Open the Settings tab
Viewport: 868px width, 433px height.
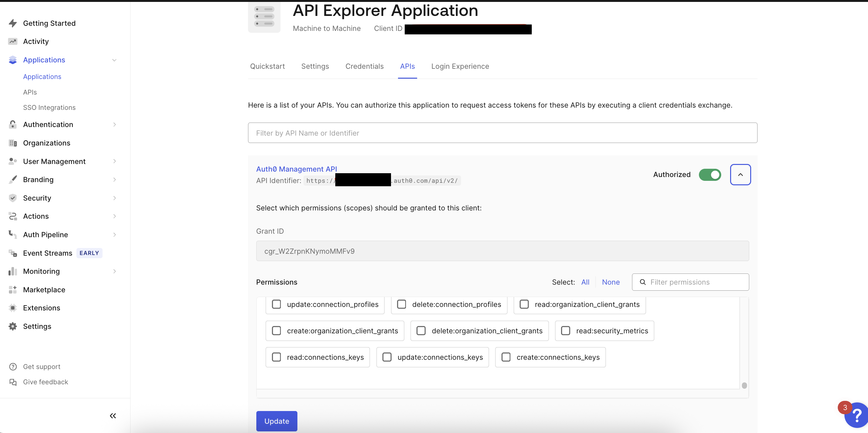click(315, 66)
